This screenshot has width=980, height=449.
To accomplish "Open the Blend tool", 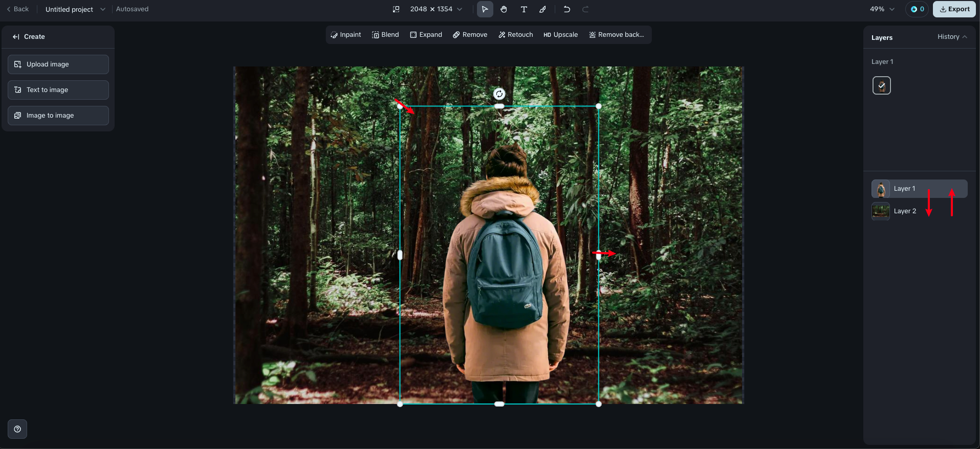I will [x=385, y=35].
